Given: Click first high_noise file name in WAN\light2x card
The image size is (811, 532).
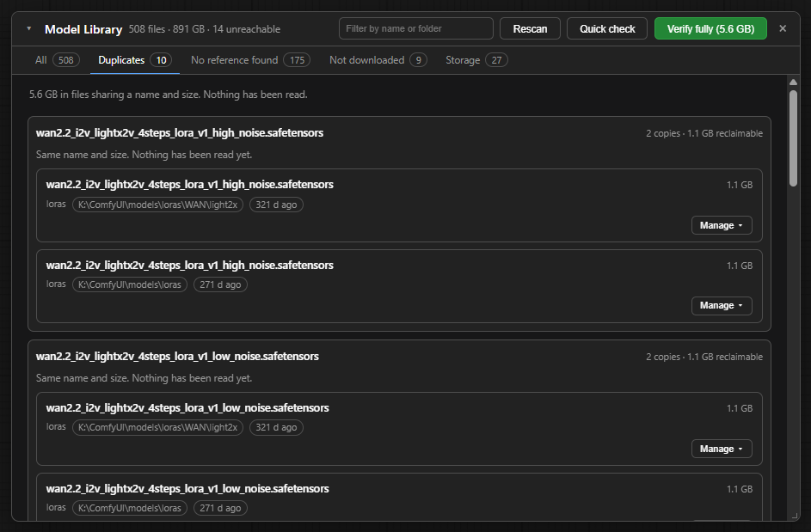Looking at the screenshot, I should [x=190, y=185].
